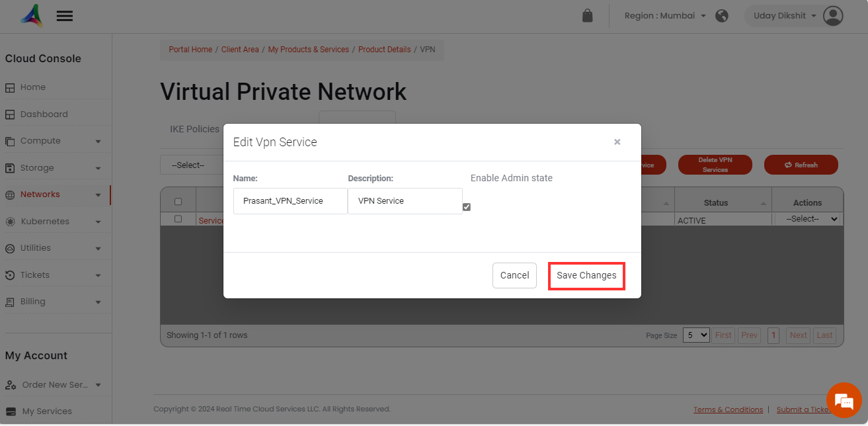The height and width of the screenshot is (426, 868).
Task: Check the select-all checkbox in table header
Action: 178,202
